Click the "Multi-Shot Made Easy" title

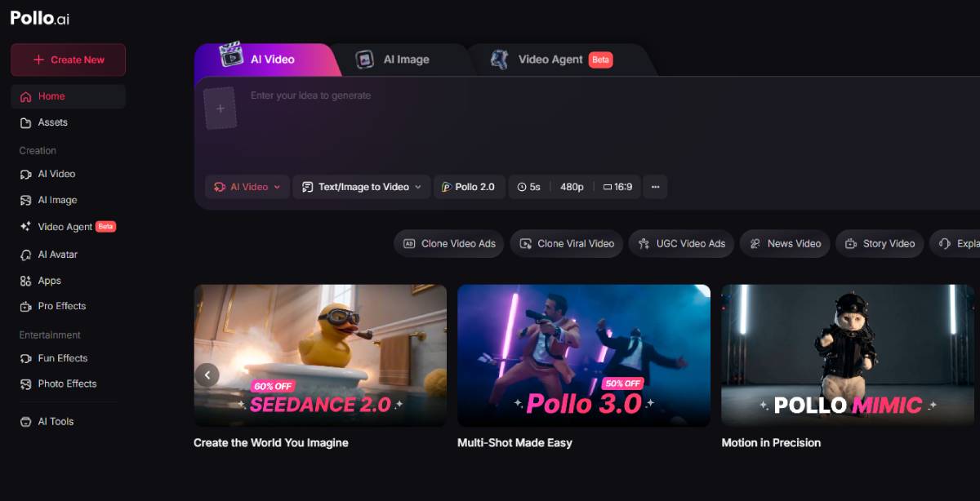coord(514,443)
